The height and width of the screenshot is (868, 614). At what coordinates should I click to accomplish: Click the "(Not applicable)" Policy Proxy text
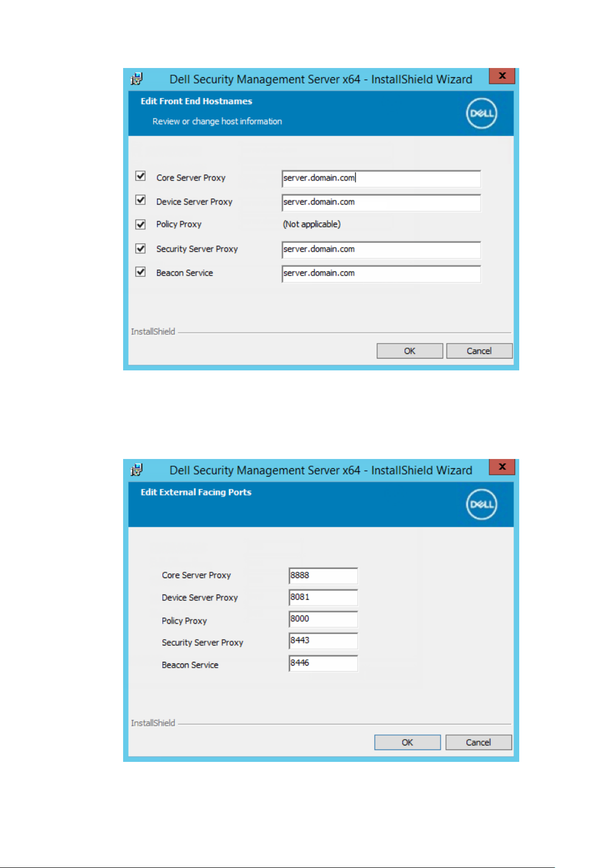312,224
